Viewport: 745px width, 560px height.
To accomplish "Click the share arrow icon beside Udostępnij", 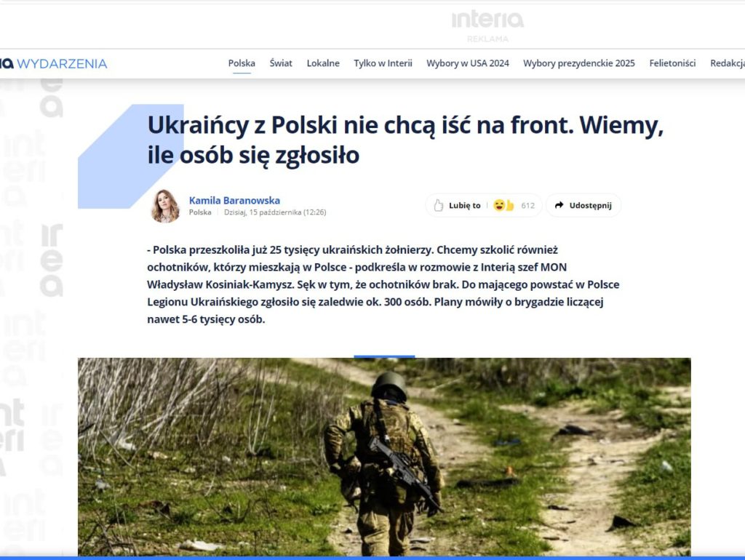I will click(559, 205).
